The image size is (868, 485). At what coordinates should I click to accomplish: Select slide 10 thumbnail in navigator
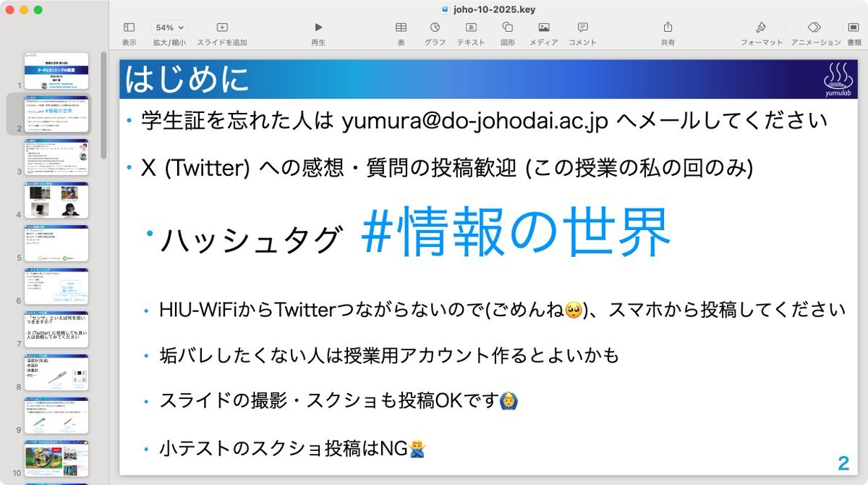click(x=56, y=458)
